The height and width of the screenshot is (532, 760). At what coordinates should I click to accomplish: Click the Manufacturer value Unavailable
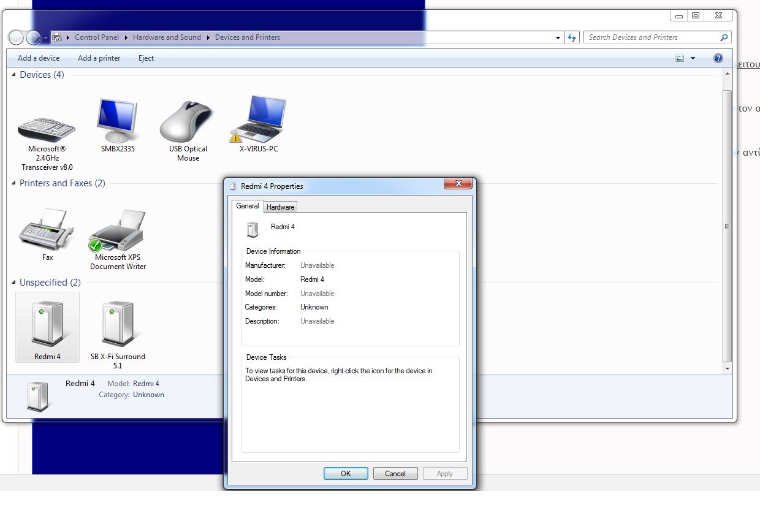tap(317, 265)
